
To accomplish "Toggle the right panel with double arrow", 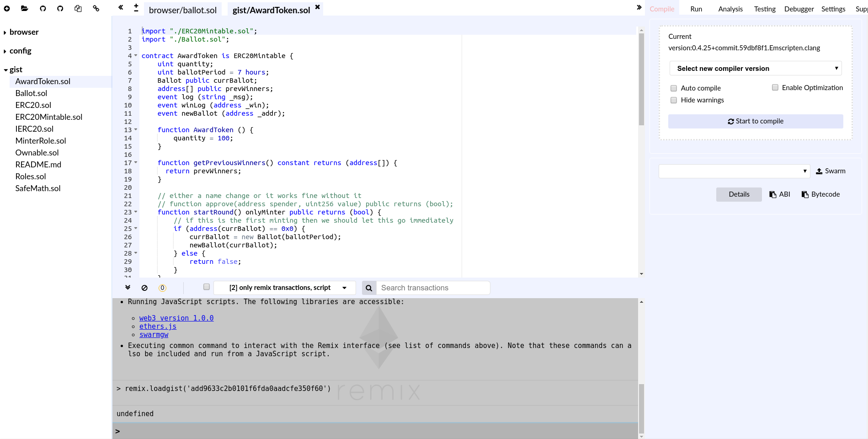I will tap(639, 7).
